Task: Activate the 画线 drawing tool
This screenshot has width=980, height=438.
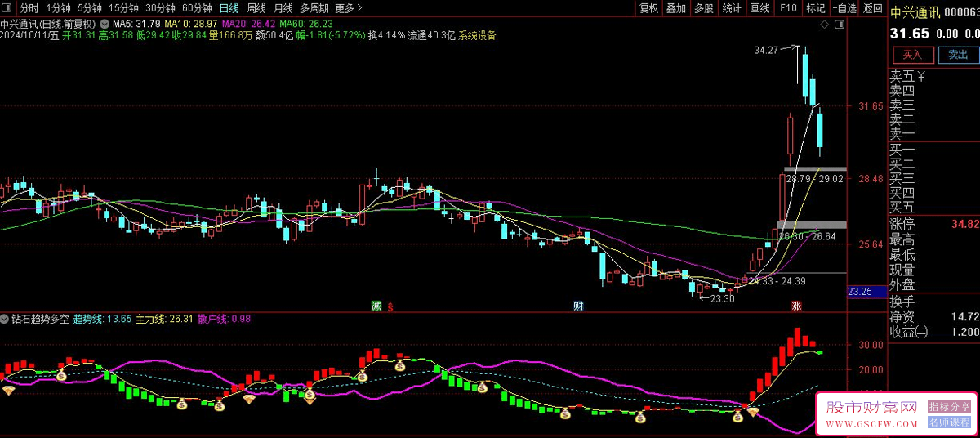Action: (760, 8)
